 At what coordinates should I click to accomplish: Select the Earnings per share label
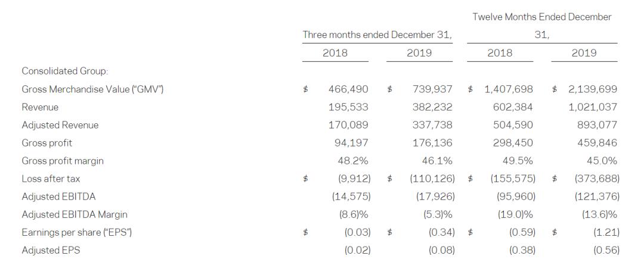pos(77,232)
